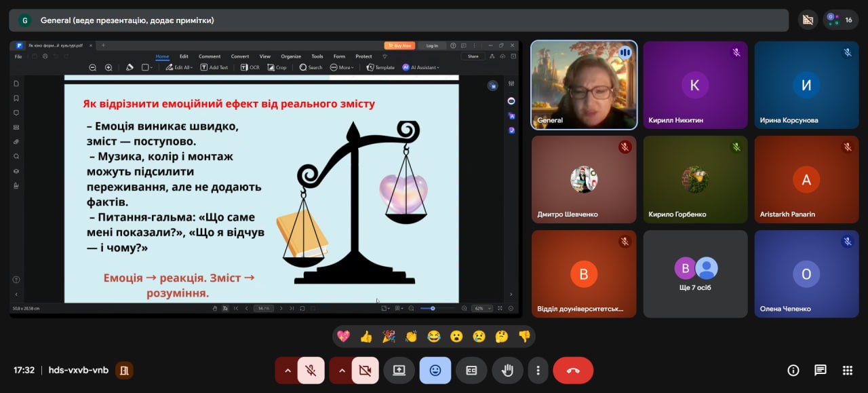Turn on the camera
This screenshot has height=393, width=868.
click(365, 371)
